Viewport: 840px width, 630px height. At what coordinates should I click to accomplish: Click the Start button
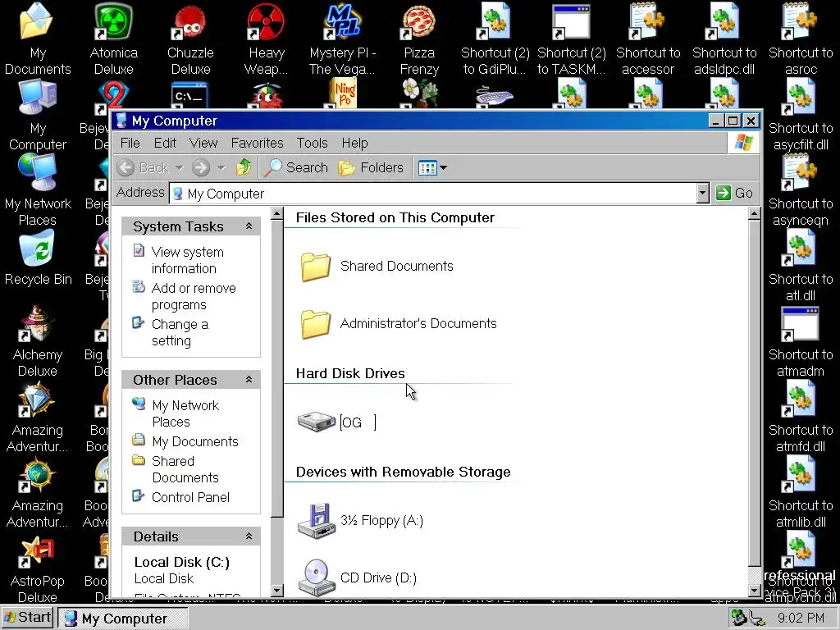[x=27, y=618]
